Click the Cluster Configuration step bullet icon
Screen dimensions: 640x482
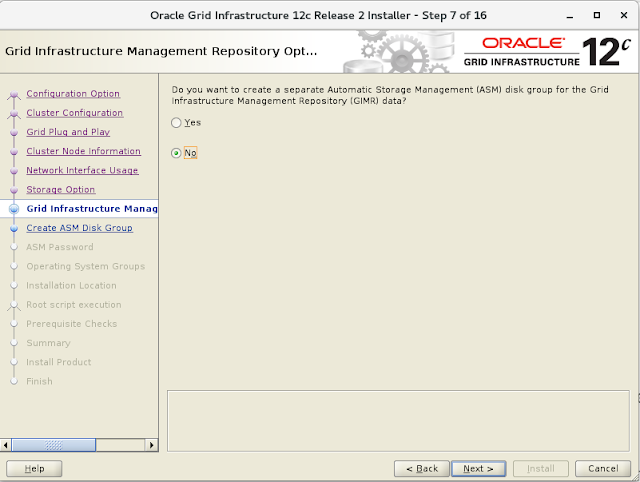14,113
